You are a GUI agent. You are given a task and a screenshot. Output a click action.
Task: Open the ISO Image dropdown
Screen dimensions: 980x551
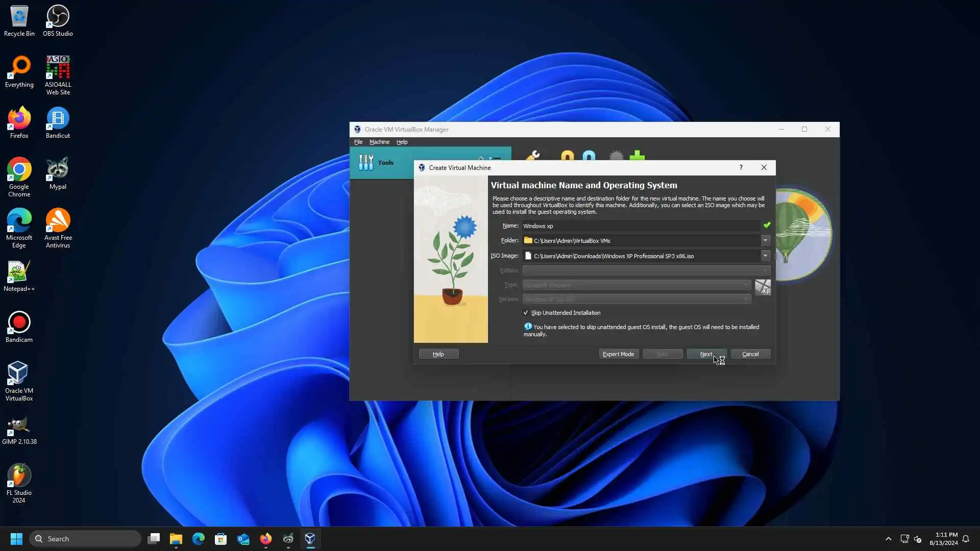pos(765,256)
